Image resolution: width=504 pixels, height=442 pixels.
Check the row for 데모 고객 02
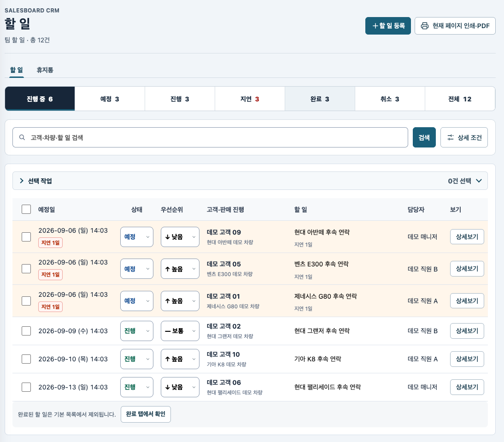(x=26, y=331)
